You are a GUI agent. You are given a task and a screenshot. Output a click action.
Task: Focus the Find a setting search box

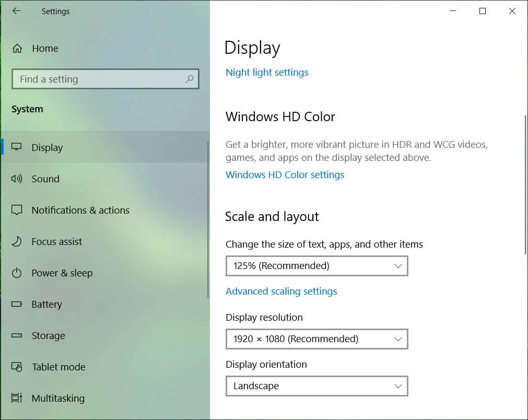(105, 79)
